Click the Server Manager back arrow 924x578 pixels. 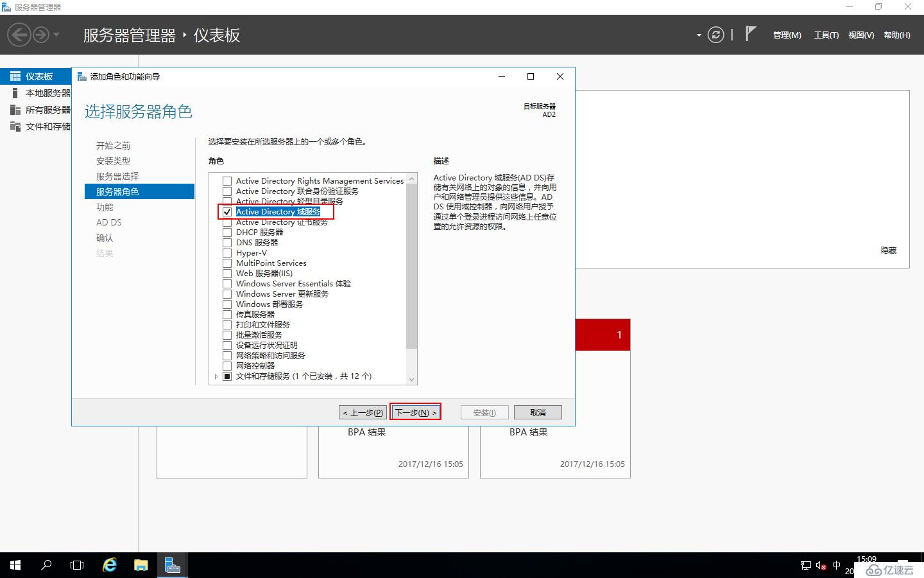point(19,35)
